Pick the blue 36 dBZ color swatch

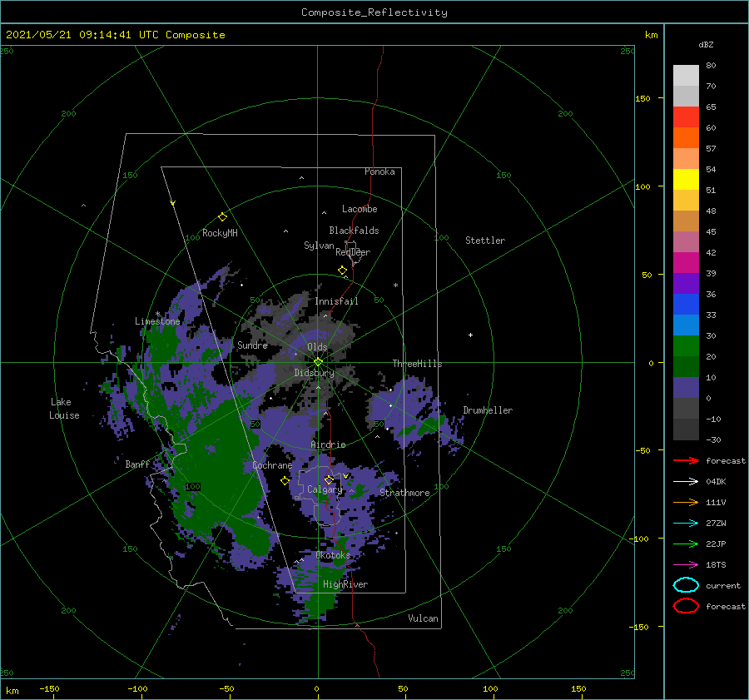tap(686, 304)
